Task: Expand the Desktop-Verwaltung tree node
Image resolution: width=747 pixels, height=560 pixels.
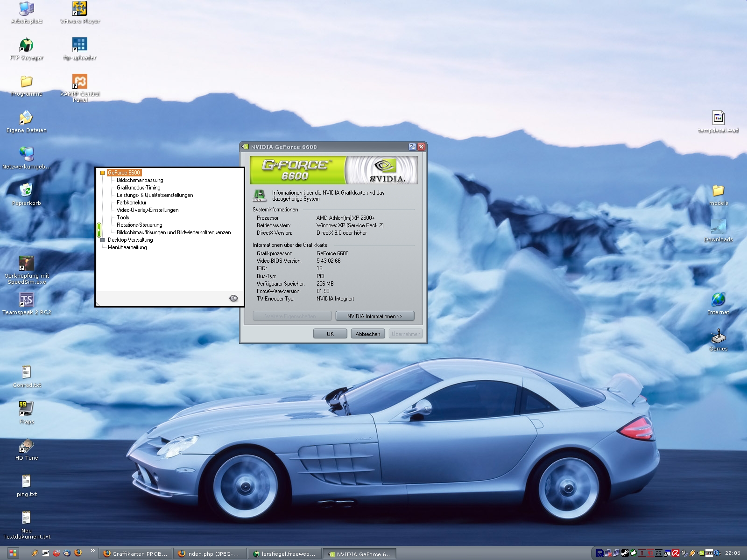Action: [103, 240]
